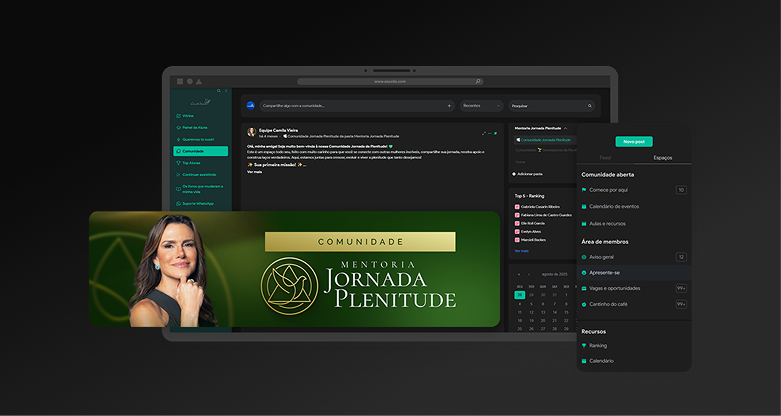This screenshot has height=416, width=781.
Task: Click the plus icon in the share box
Action: [449, 105]
